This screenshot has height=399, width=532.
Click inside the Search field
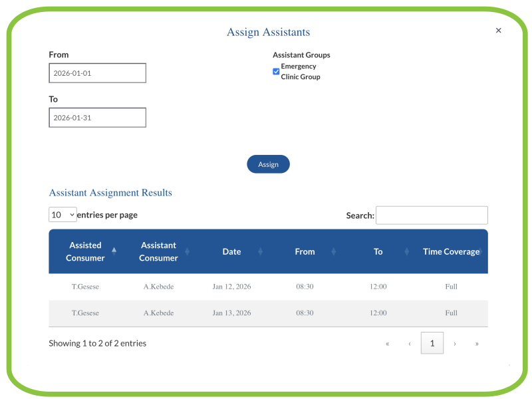pos(432,215)
